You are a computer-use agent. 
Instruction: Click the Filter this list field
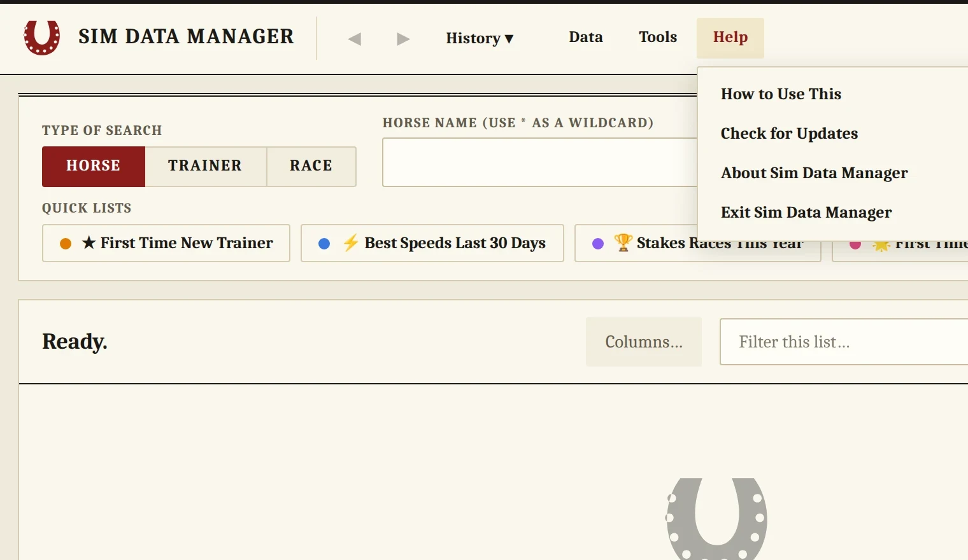point(844,342)
